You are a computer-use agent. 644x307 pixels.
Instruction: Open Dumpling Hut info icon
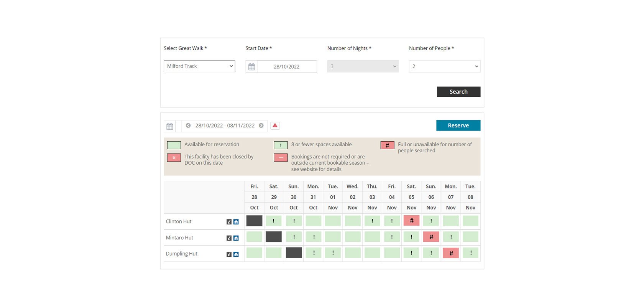[229, 254]
